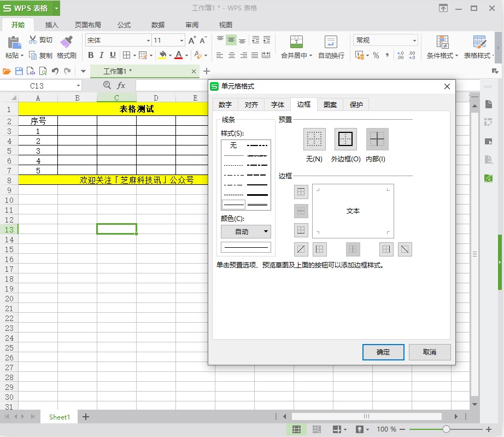Open the number format dropdown (常规)

414,40
